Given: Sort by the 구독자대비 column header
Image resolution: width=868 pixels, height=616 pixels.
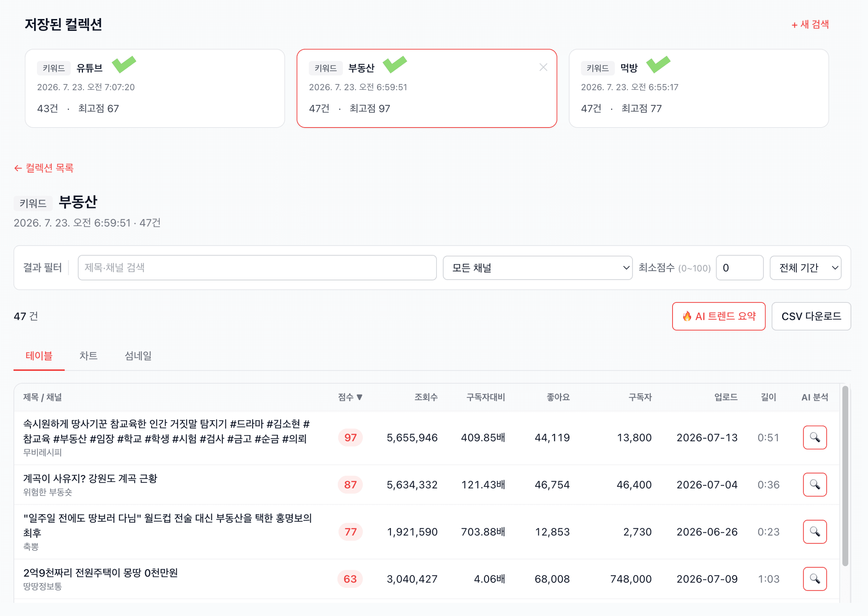Looking at the screenshot, I should tap(486, 397).
